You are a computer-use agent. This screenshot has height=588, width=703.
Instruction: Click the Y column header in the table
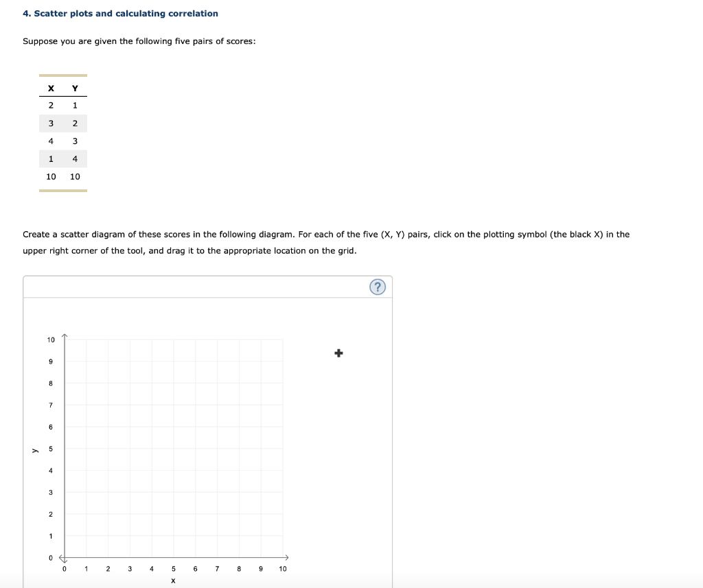click(x=74, y=87)
